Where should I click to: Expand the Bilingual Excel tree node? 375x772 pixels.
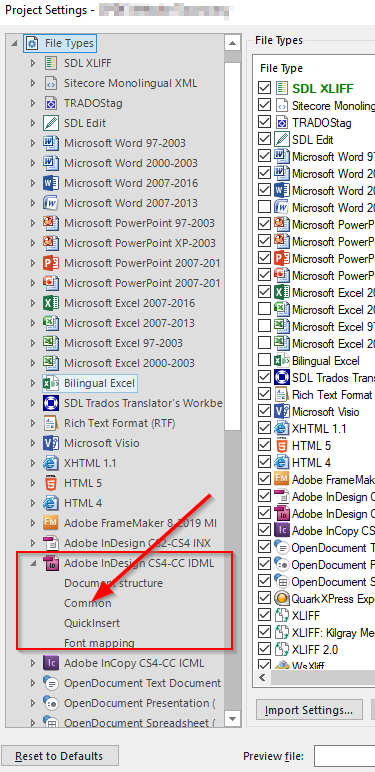pos(33,383)
